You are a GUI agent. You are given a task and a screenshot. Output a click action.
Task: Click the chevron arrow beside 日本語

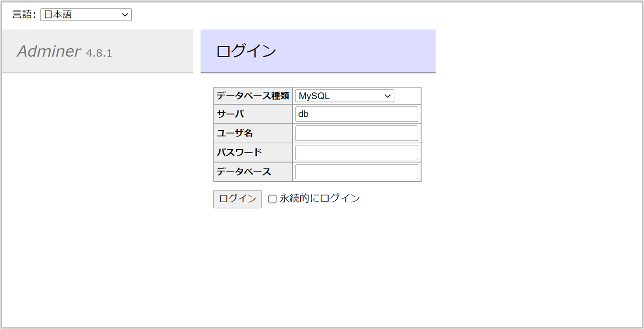point(125,15)
